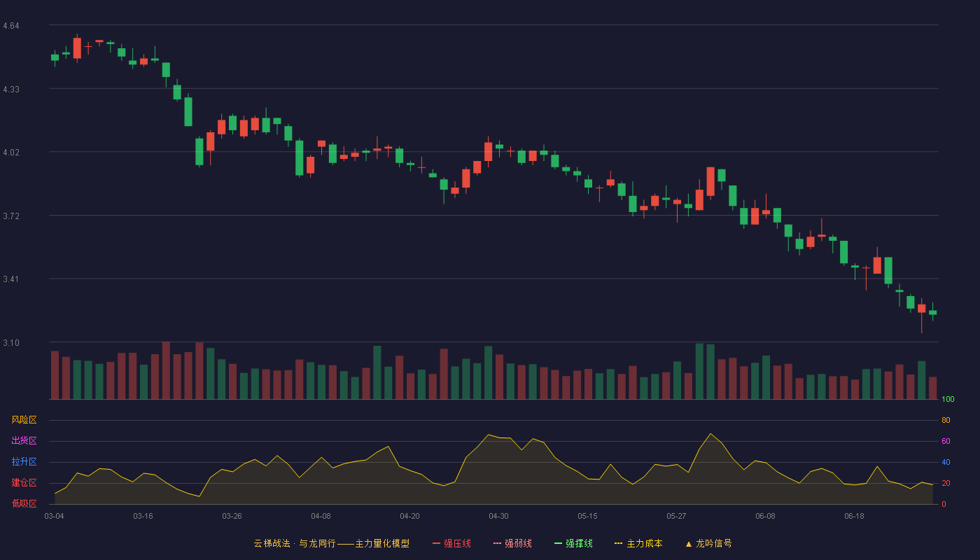Toggle the 强压线 legend series

(451, 543)
